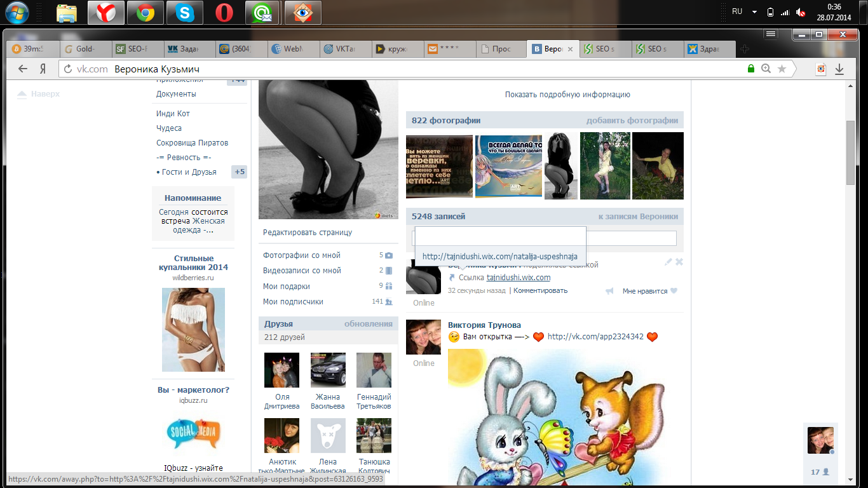Open tajnidushi.wix.com link in post

coord(519,278)
